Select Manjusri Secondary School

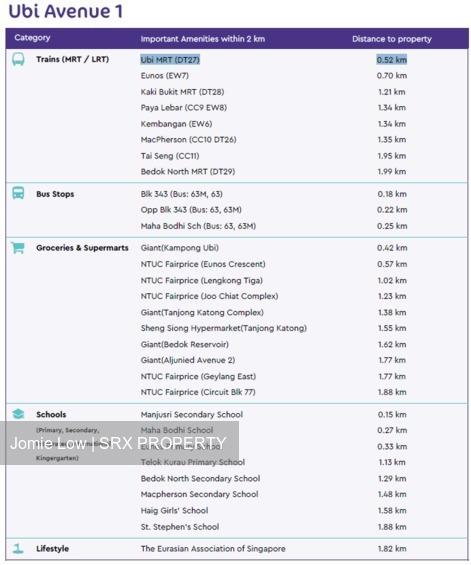click(x=192, y=414)
